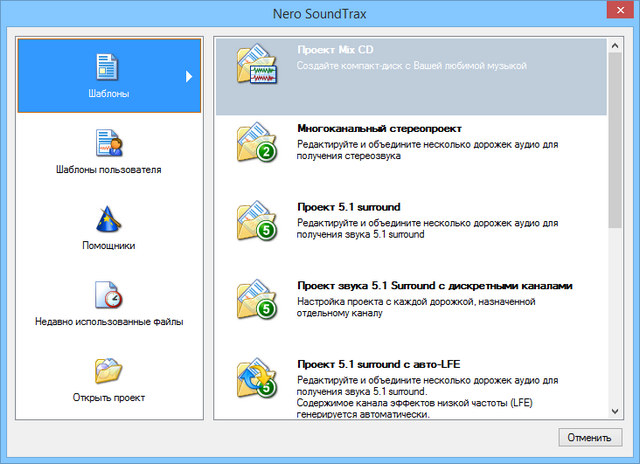The image size is (640, 464).
Task: Open the Шаблоны пользователя tab label
Action: (108, 169)
